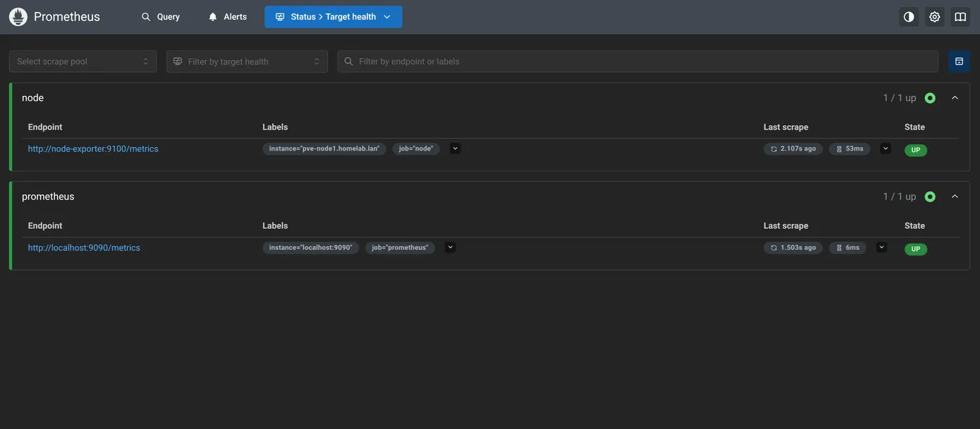Screen dimensions: 980x429
Task: Click the 2.107s ago last scrape badge
Action: (x=793, y=149)
